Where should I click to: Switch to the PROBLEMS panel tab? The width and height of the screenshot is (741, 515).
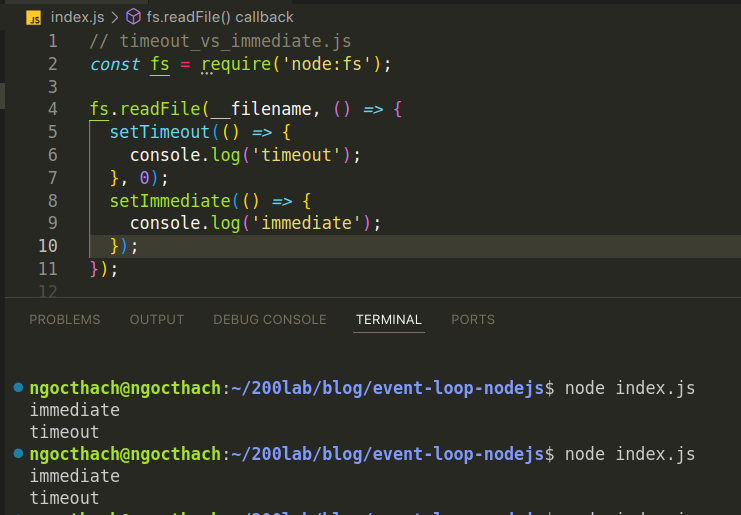(x=64, y=320)
